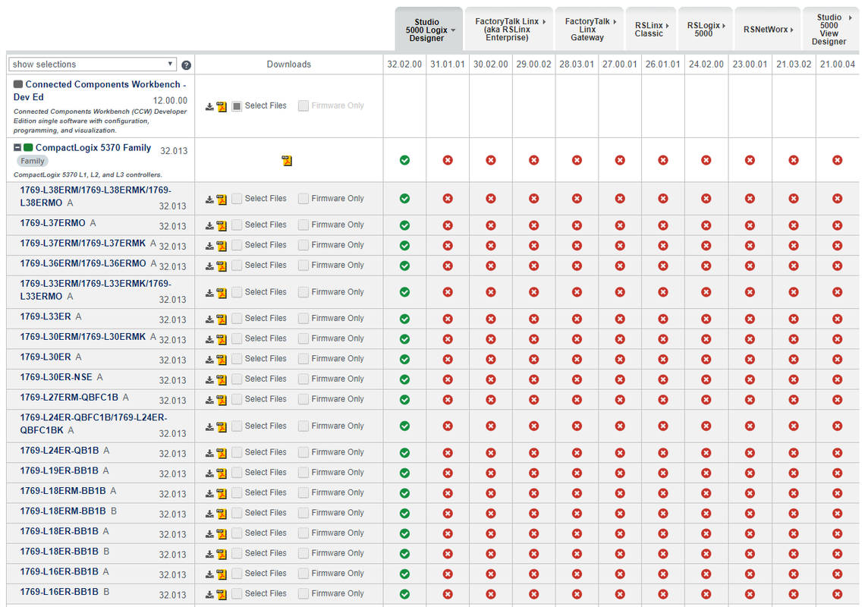Open Studio 5000 View Designer tab

pyautogui.click(x=832, y=30)
